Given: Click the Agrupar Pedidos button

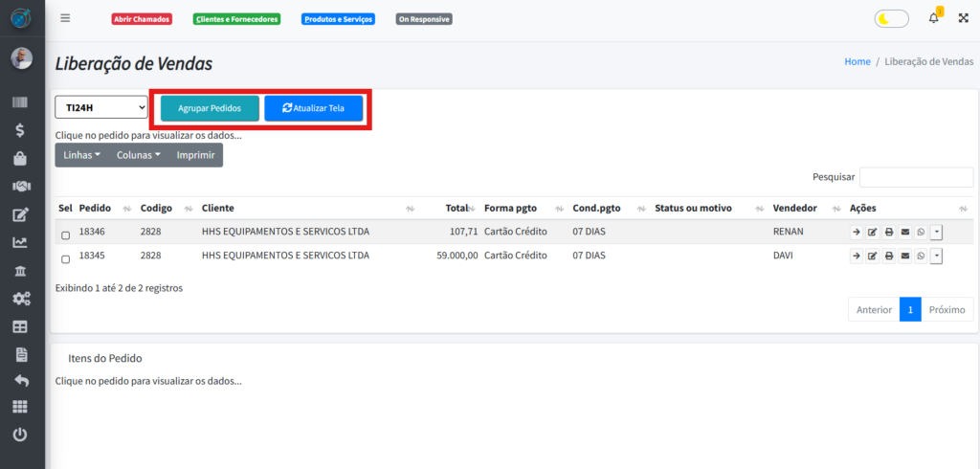Looking at the screenshot, I should coord(210,108).
